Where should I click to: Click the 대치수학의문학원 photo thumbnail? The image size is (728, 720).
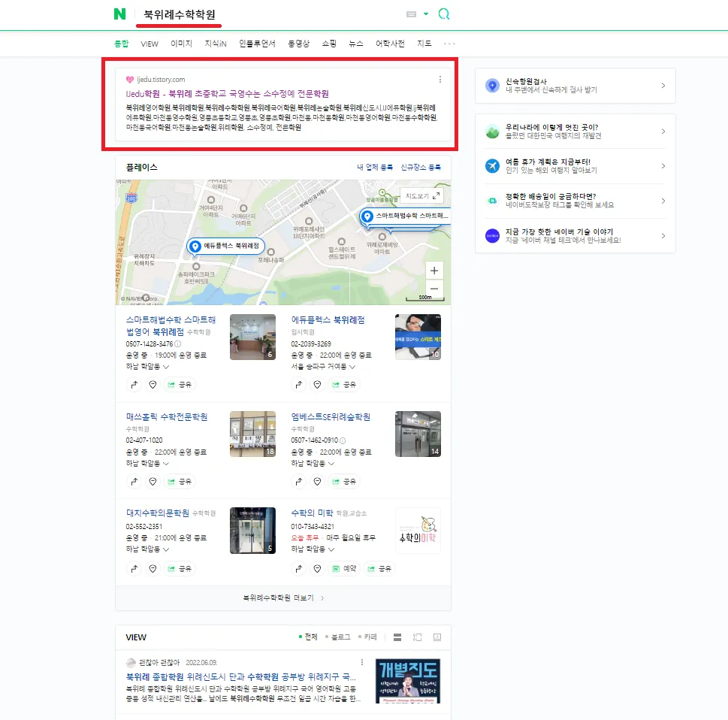252,531
